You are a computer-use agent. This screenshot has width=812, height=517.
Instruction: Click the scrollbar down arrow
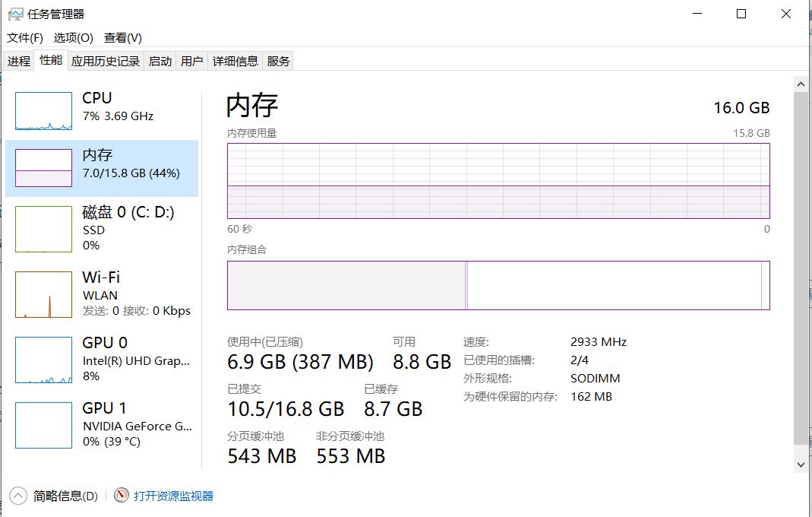pyautogui.click(x=800, y=464)
